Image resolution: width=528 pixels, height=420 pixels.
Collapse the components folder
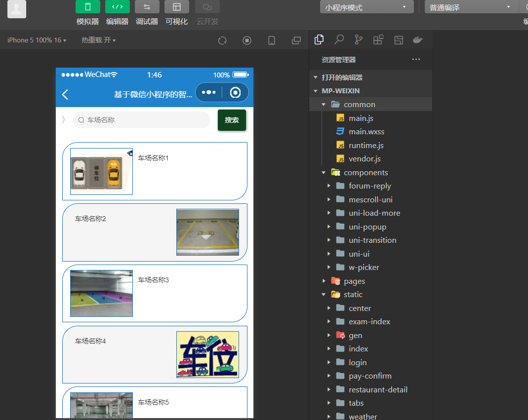pos(370,173)
